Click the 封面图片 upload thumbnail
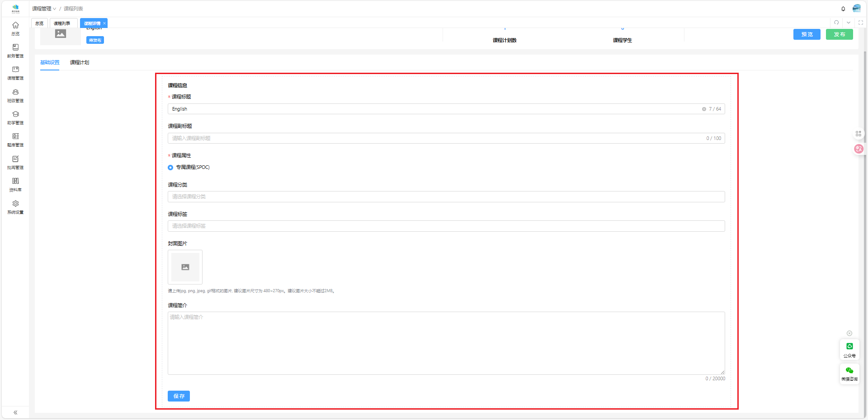 pos(185,267)
